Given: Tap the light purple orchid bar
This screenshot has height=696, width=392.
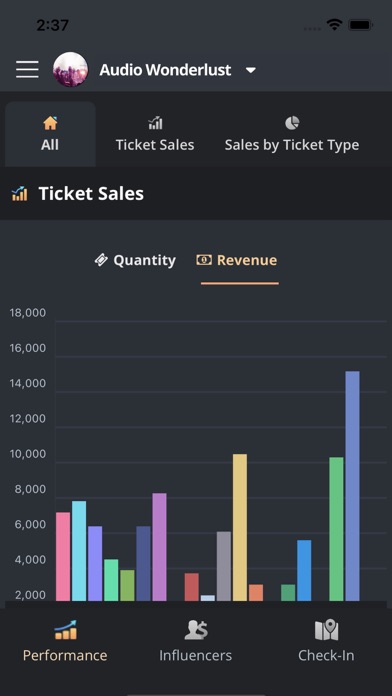Looking at the screenshot, I should 159,547.
